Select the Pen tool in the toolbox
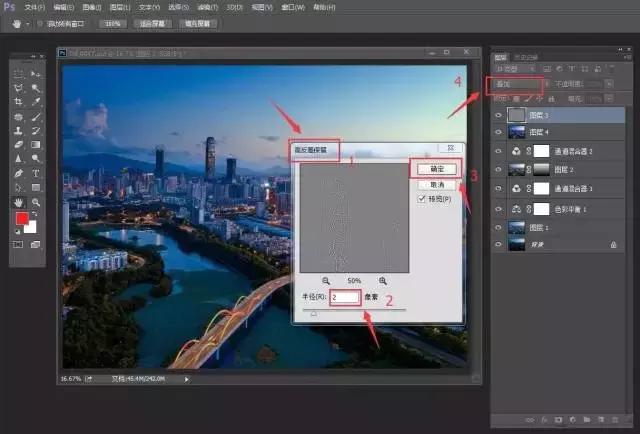The height and width of the screenshot is (434, 640). [x=19, y=172]
